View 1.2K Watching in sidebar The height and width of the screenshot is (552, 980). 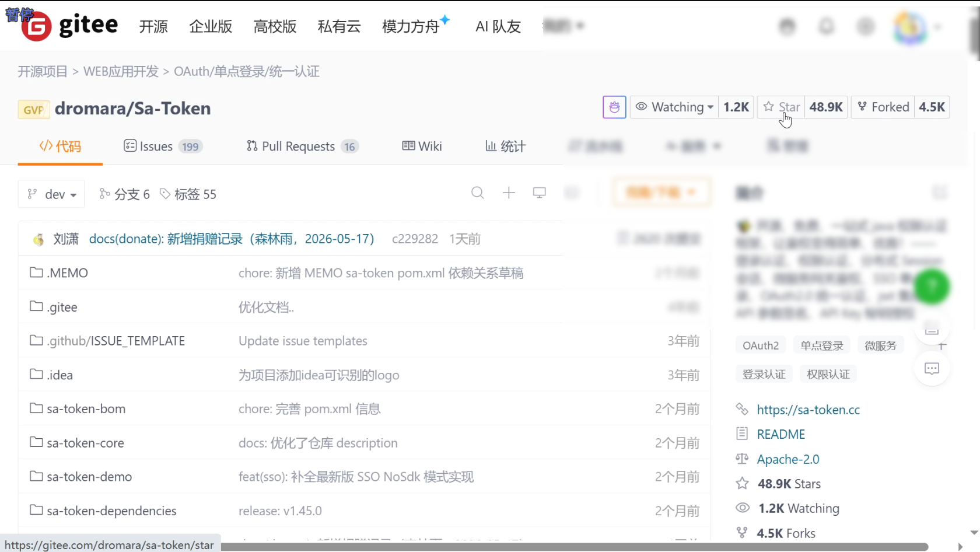(x=799, y=508)
